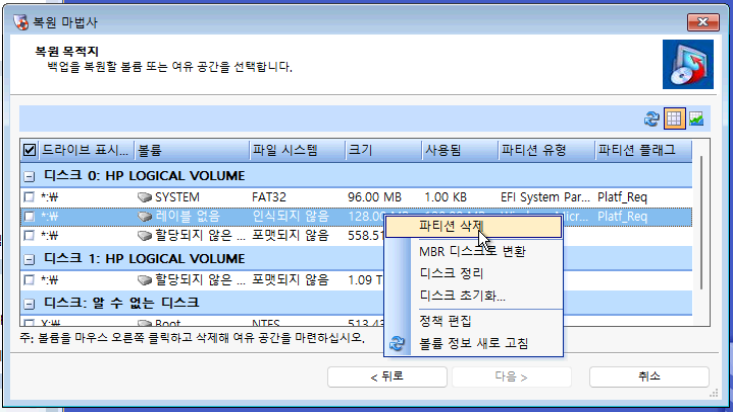Screen dimensions: 733x412
Task: Choose MBR 디스크로 변환 menu entry
Action: [474, 252]
